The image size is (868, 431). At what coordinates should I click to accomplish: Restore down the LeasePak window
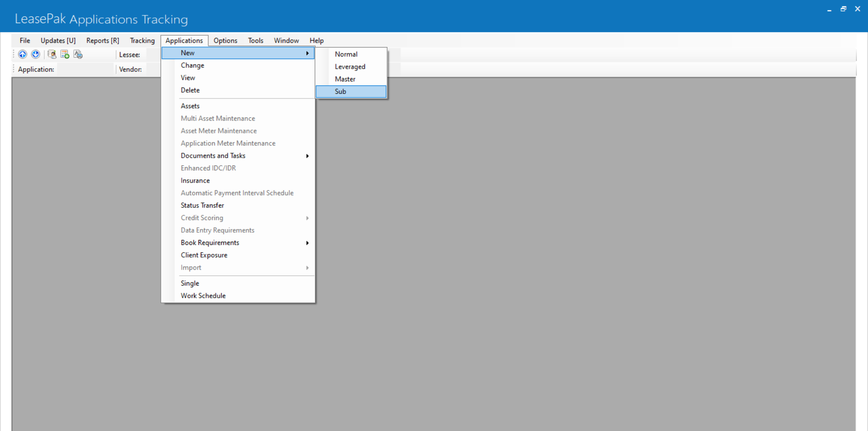[843, 9]
